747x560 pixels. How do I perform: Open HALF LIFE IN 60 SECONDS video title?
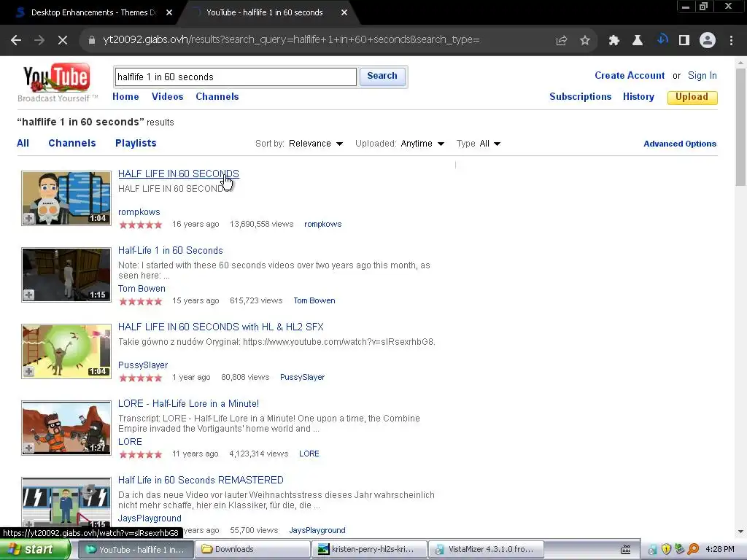[179, 174]
